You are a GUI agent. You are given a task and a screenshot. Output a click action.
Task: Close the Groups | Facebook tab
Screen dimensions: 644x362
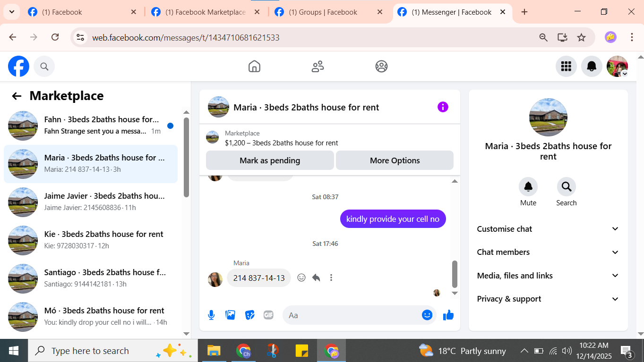pos(380,12)
